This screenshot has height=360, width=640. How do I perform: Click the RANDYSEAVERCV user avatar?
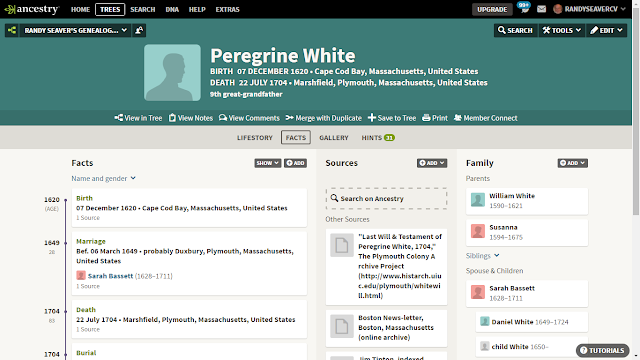pos(558,9)
